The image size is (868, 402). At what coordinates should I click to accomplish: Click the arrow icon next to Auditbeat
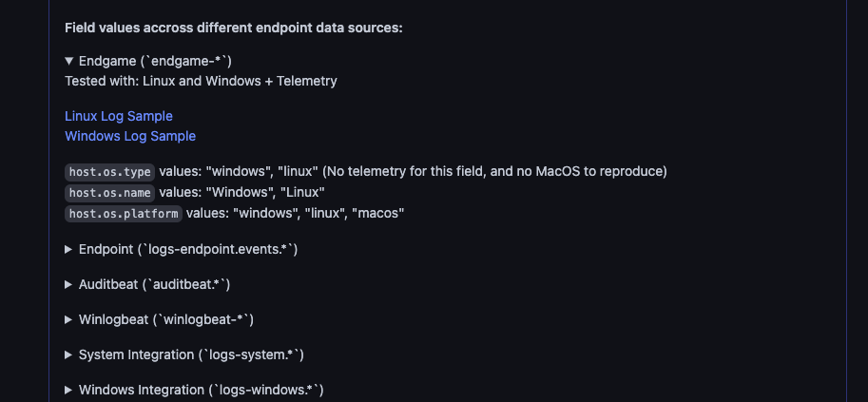(68, 284)
